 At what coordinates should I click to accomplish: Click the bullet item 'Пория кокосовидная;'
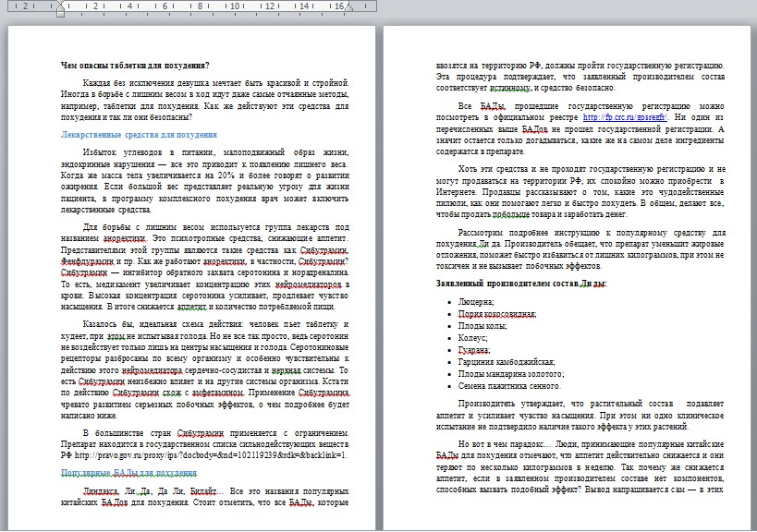[x=496, y=314]
